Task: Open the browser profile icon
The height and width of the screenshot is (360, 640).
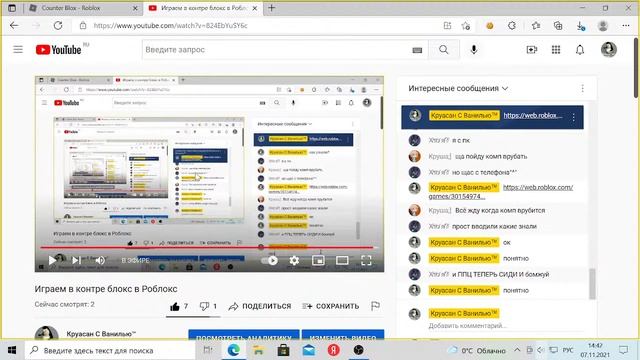Action: click(602, 26)
